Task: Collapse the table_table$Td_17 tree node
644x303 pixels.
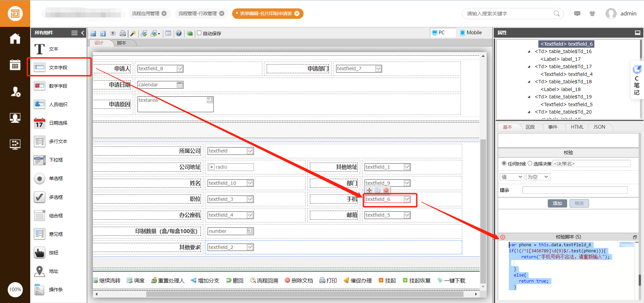Action: pyautogui.click(x=529, y=67)
